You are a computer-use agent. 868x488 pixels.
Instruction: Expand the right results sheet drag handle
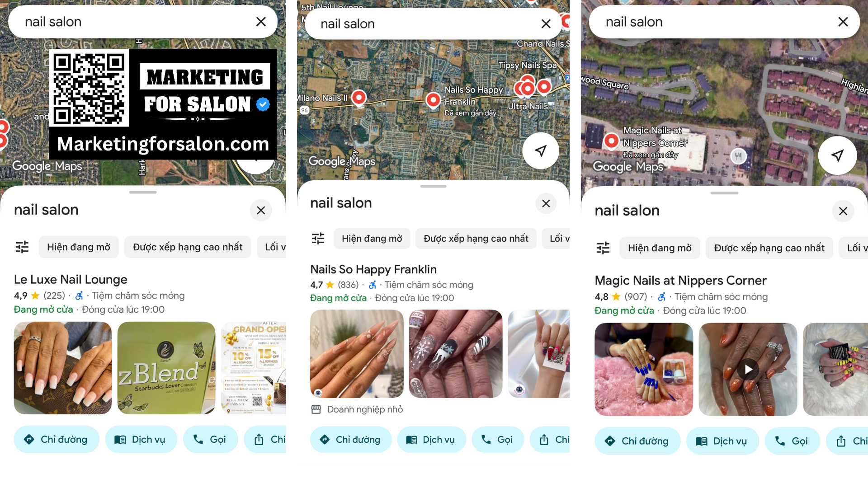point(724,193)
